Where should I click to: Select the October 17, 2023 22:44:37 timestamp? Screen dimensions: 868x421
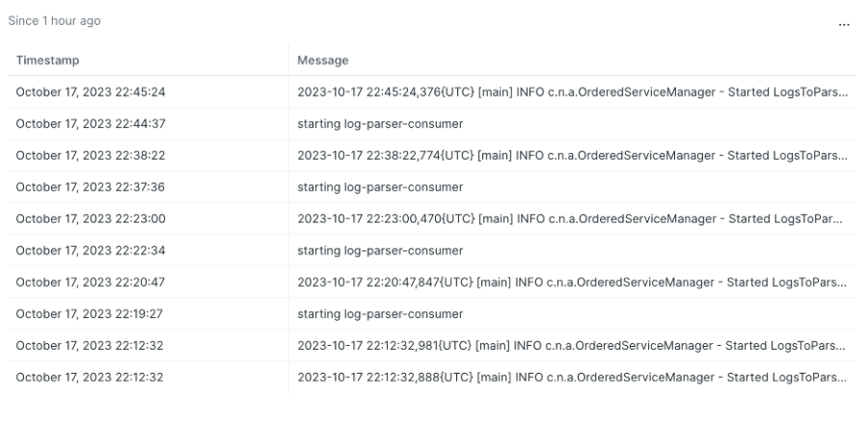click(x=91, y=124)
